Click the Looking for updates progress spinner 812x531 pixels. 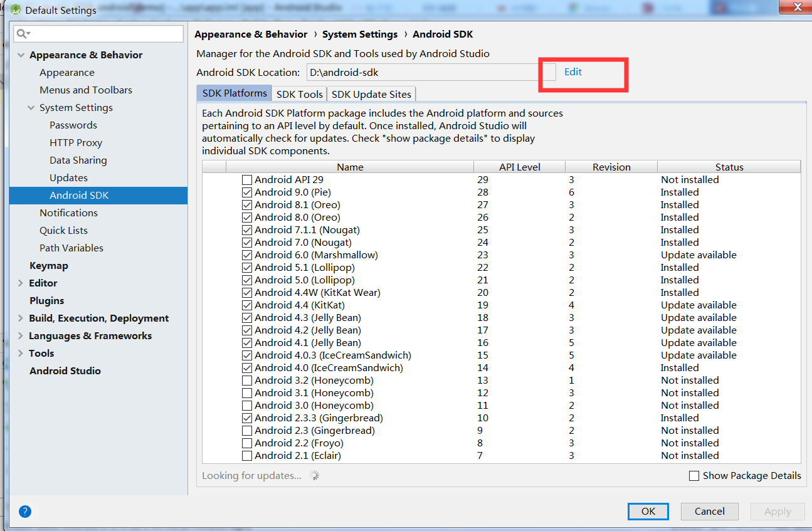click(x=315, y=476)
